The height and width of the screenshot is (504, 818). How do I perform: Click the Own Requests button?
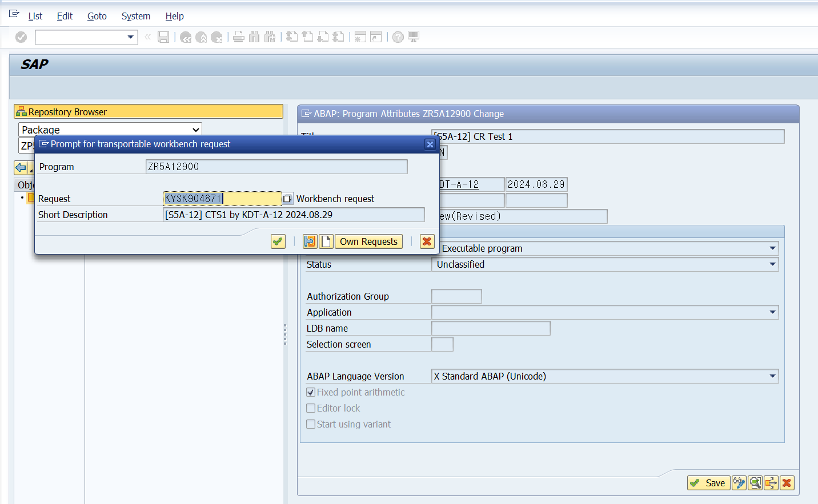pos(368,241)
